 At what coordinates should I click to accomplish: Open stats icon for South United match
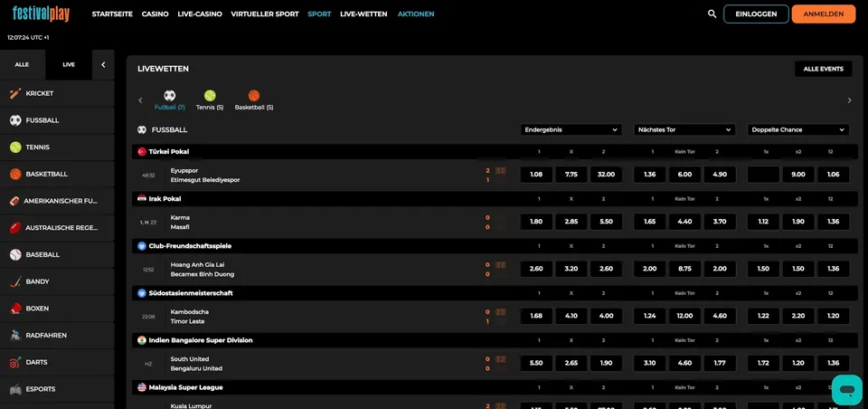[500, 359]
